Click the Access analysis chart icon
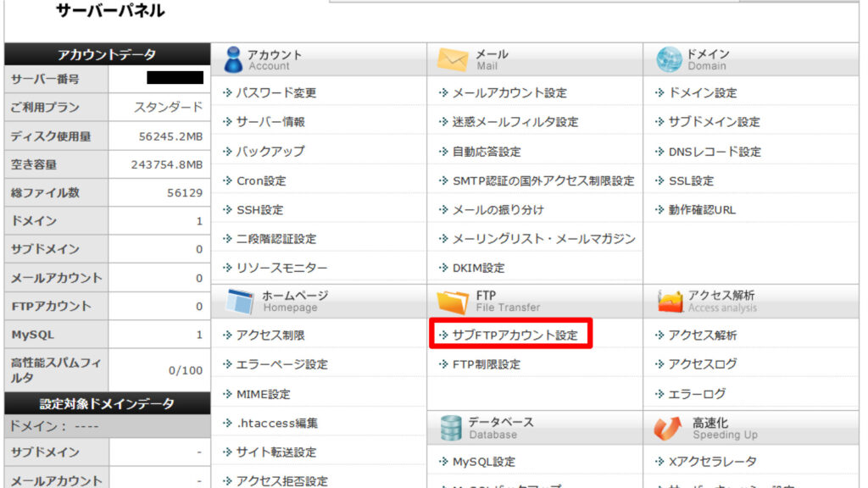Image resolution: width=868 pixels, height=488 pixels. tap(670, 302)
